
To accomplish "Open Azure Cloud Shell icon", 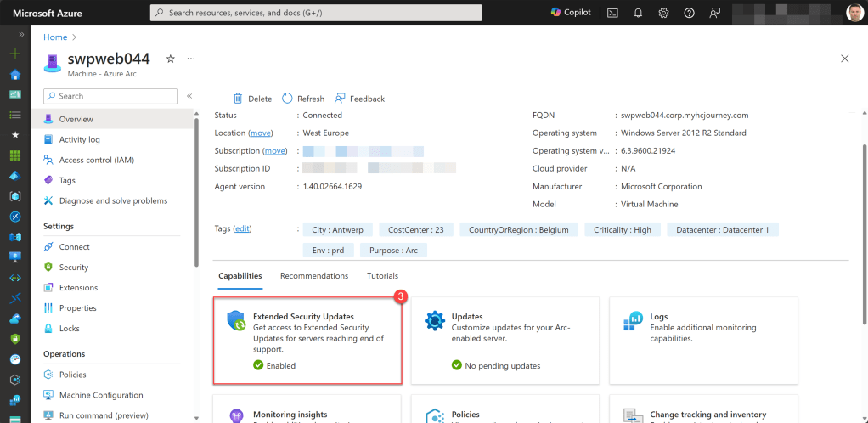I will coord(612,13).
